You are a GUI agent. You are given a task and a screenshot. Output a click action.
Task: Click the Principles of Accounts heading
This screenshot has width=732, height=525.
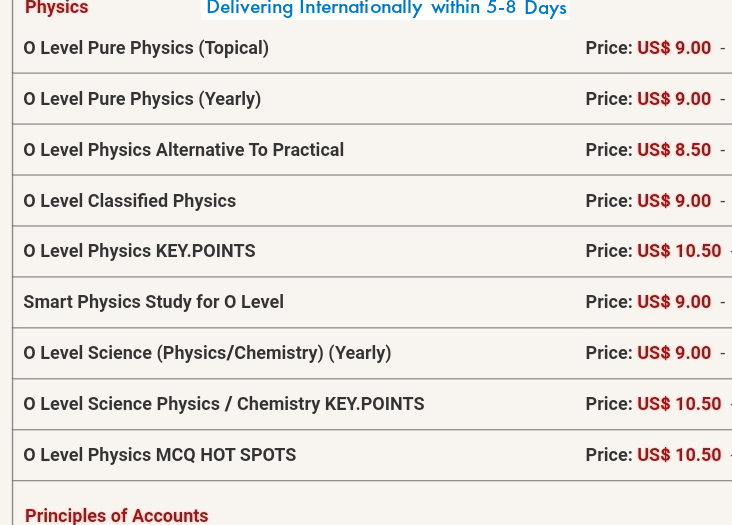coord(116,516)
